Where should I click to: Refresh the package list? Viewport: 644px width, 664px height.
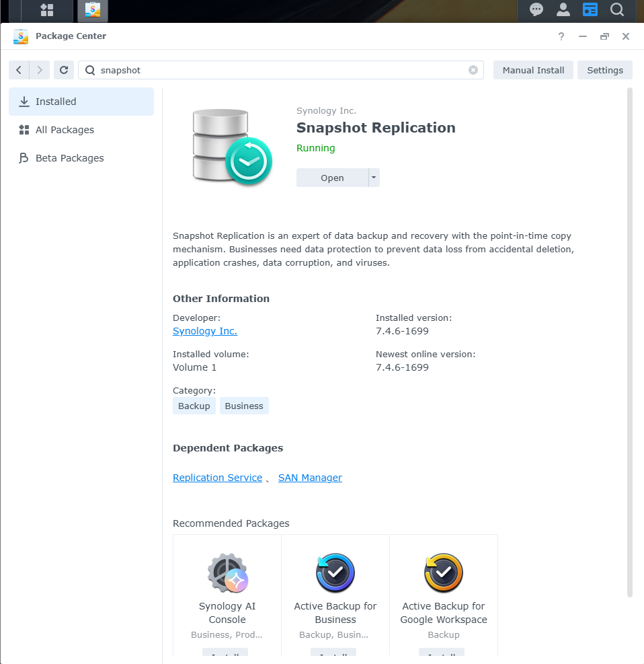[x=63, y=70]
